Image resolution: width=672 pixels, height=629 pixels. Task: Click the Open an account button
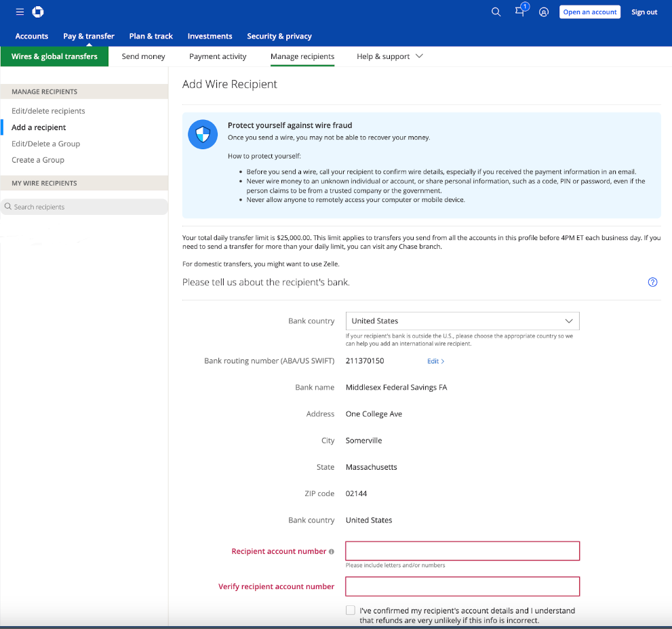point(589,12)
